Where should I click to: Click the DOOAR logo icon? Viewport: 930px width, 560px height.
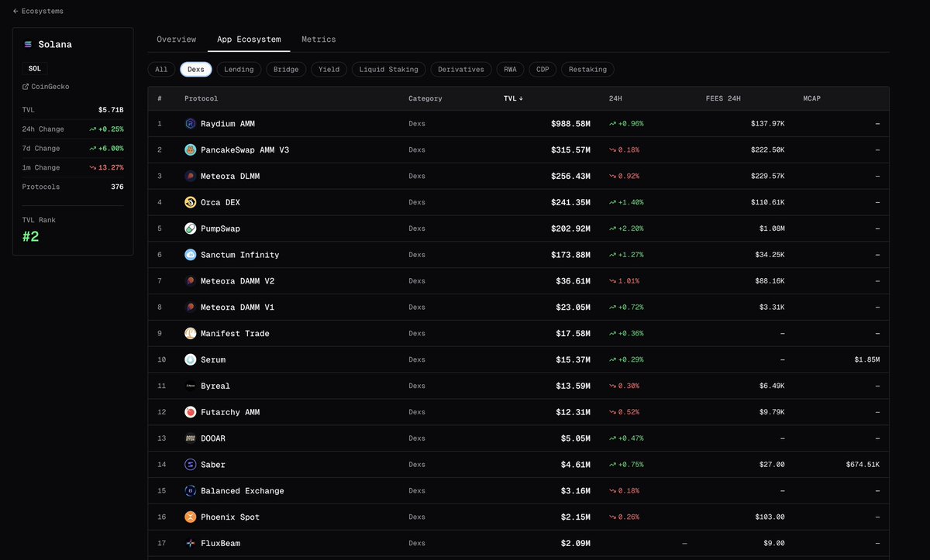pos(191,438)
